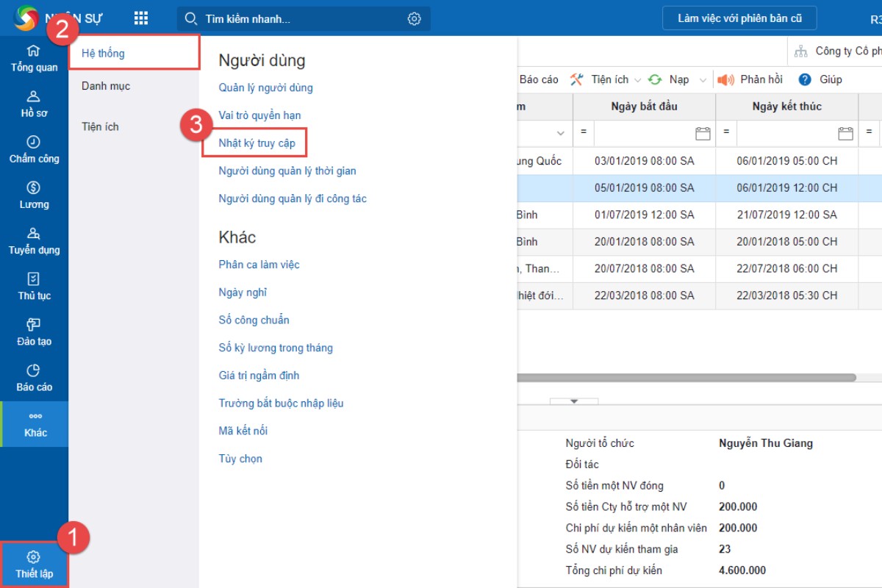The image size is (882, 588).
Task: Select Hệ thống menu category
Action: (x=135, y=53)
